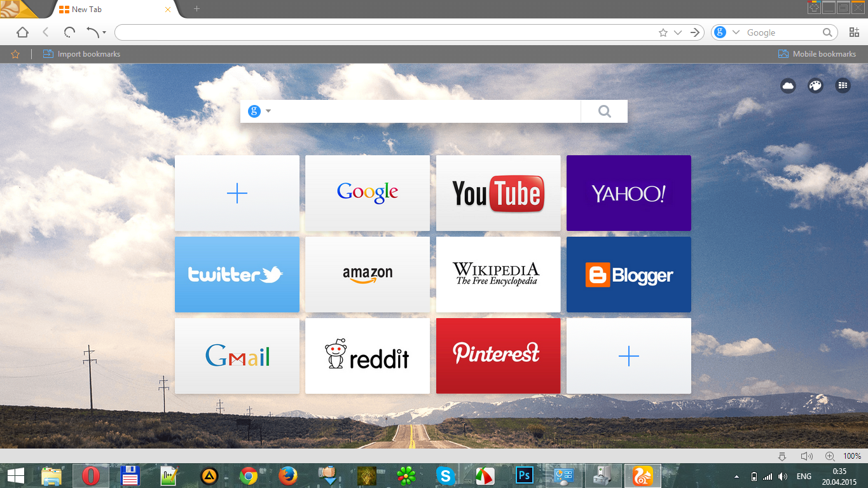The image size is (868, 488).
Task: Switch to UC Browser taskbar button
Action: pos(642,476)
